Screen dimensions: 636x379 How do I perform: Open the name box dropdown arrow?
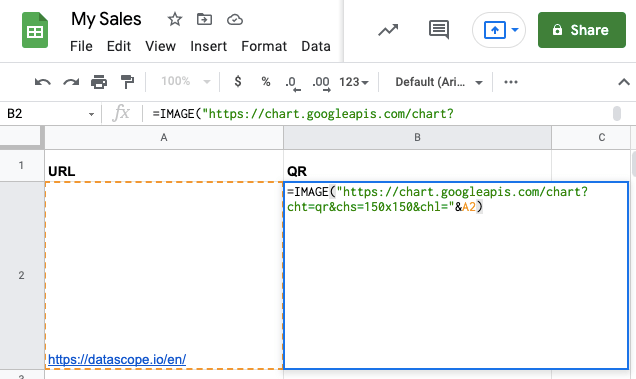coord(91,114)
